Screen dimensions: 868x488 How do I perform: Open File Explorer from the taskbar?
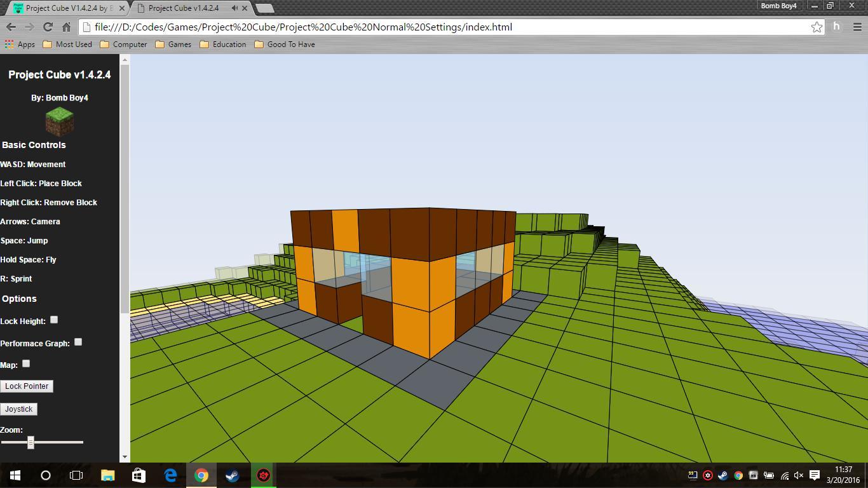click(x=108, y=475)
